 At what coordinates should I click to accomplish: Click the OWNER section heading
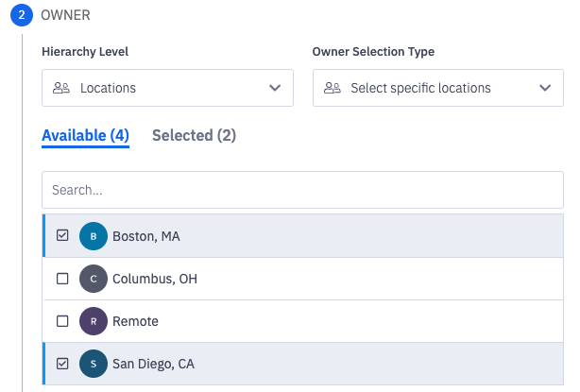[66, 16]
